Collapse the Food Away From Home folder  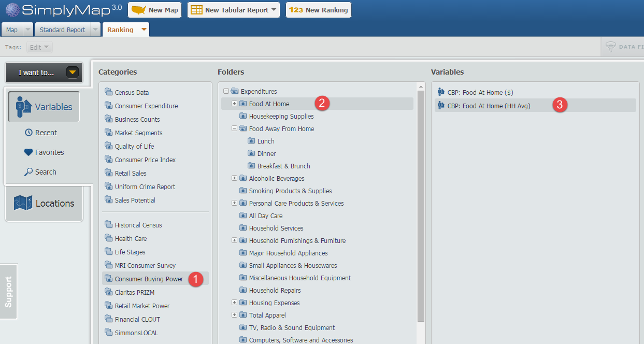click(234, 128)
